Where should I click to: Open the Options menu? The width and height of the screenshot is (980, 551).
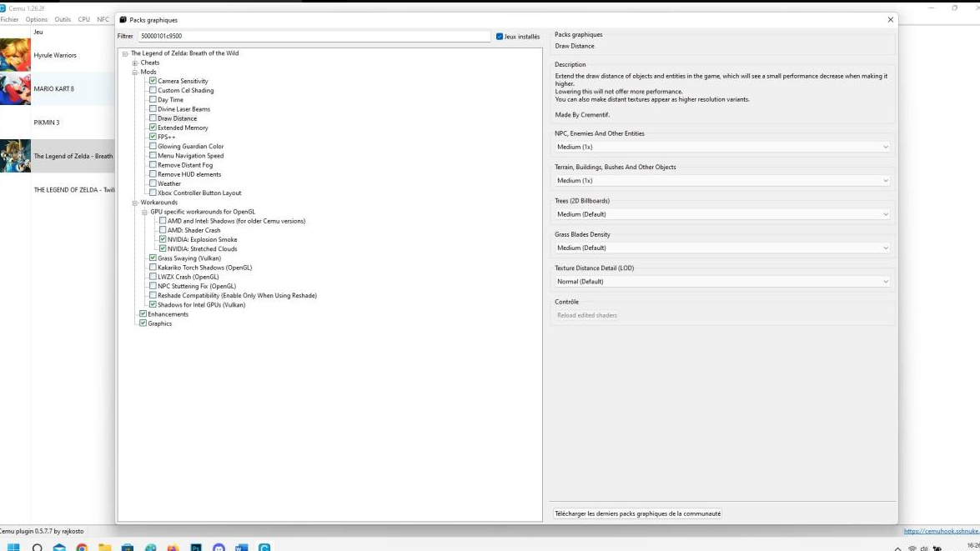pos(37,19)
